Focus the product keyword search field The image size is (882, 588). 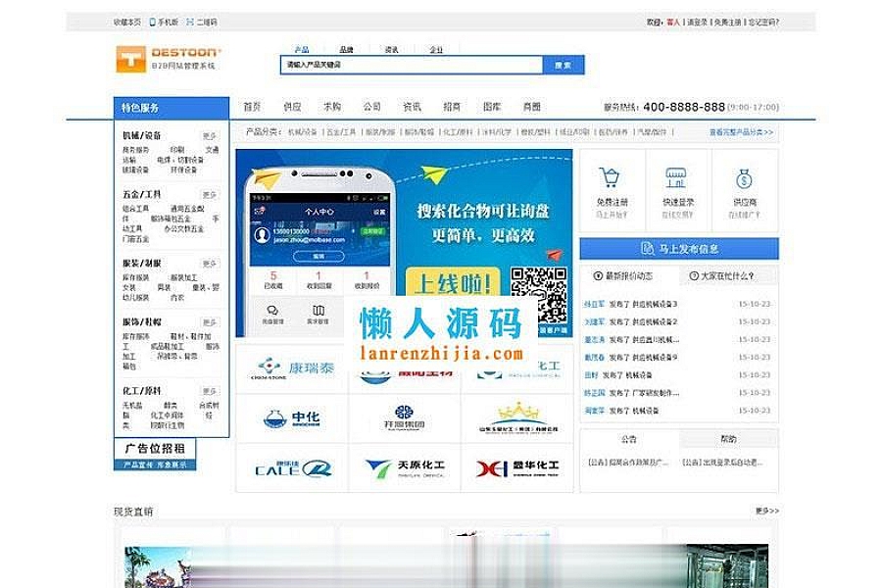(x=412, y=65)
